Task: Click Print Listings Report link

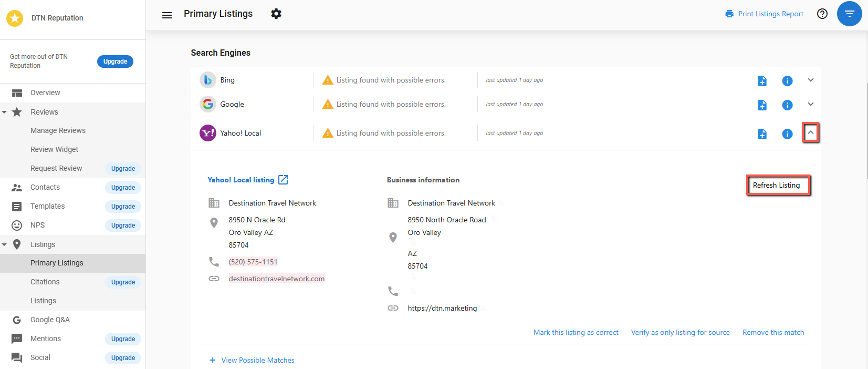Action: (x=770, y=14)
